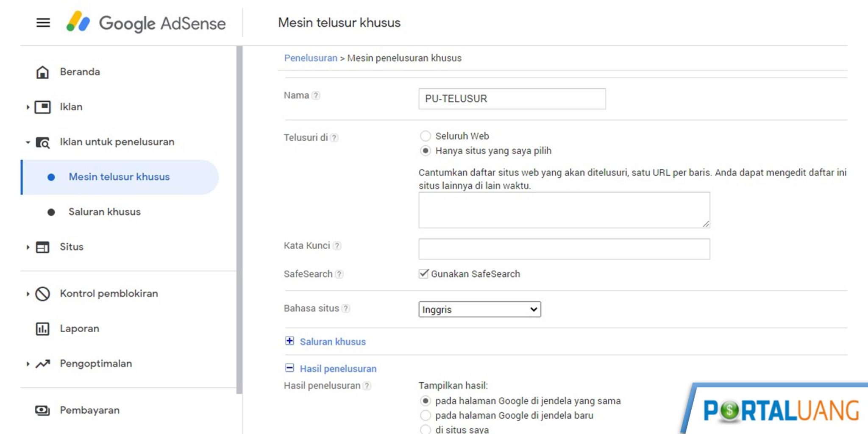
Task: Select the Seluruh Web radio option
Action: 425,136
